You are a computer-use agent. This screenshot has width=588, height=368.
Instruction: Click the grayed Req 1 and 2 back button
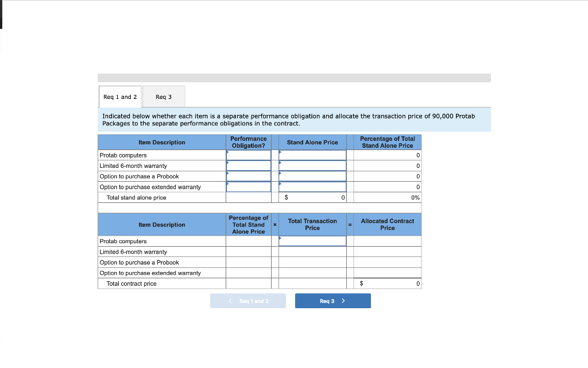(247, 300)
